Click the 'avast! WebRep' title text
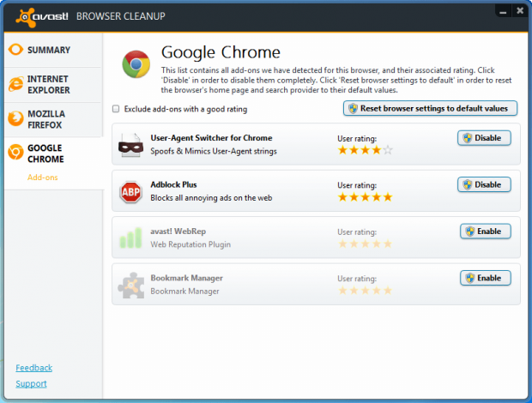Viewport: 532px width, 403px height. (x=178, y=232)
